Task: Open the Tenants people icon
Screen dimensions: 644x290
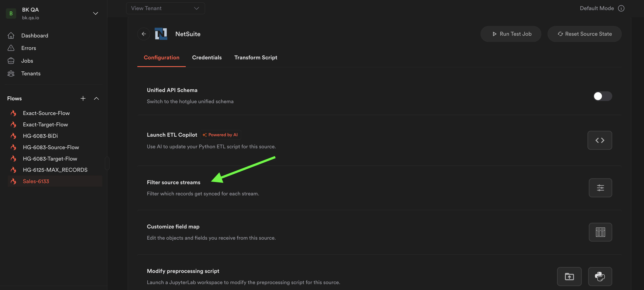Action: pos(11,74)
